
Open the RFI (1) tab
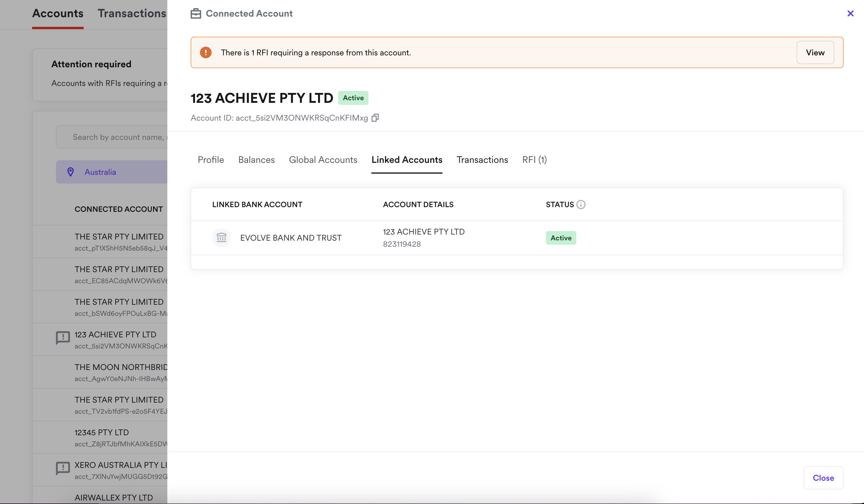tap(534, 160)
